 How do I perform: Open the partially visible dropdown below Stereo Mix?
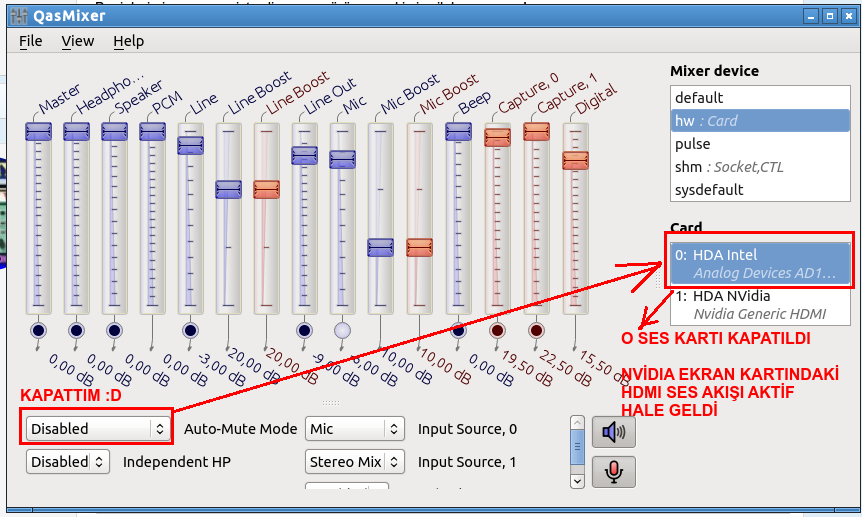click(347, 486)
